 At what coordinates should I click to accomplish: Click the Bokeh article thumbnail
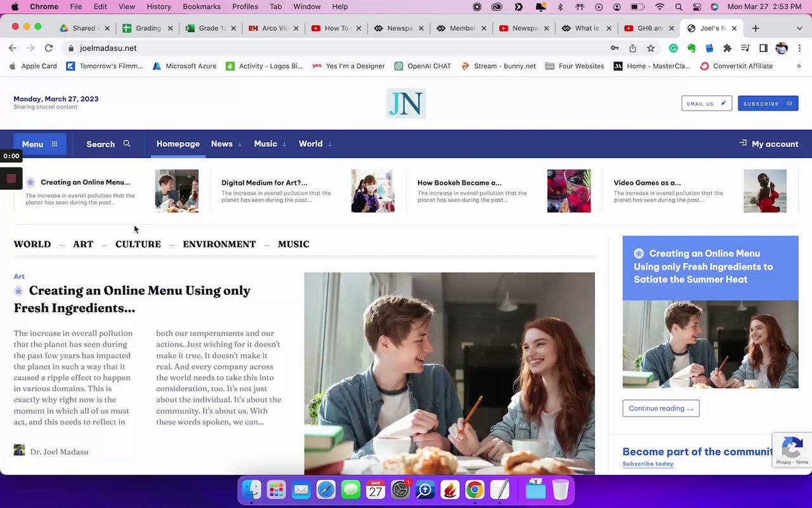[569, 191]
